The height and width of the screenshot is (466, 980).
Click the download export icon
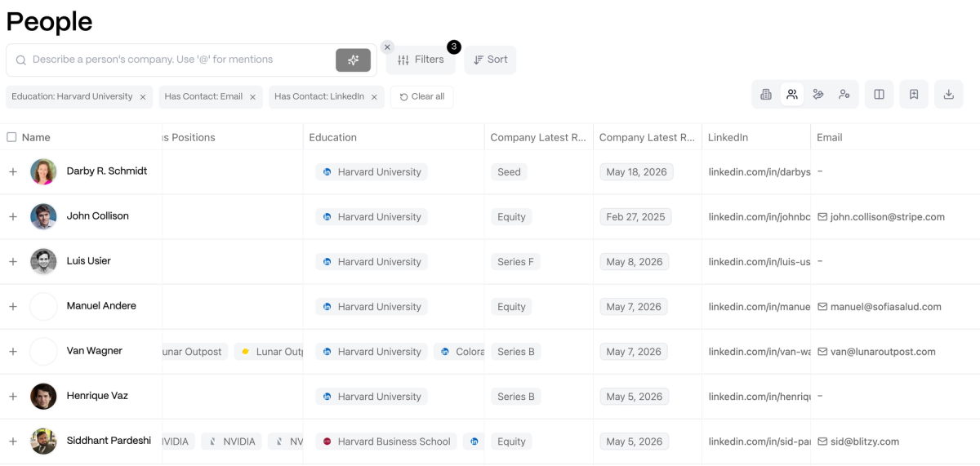949,95
